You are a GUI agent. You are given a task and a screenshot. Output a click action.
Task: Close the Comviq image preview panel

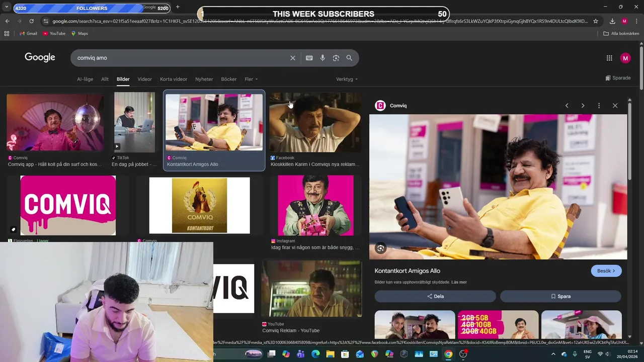click(x=615, y=106)
